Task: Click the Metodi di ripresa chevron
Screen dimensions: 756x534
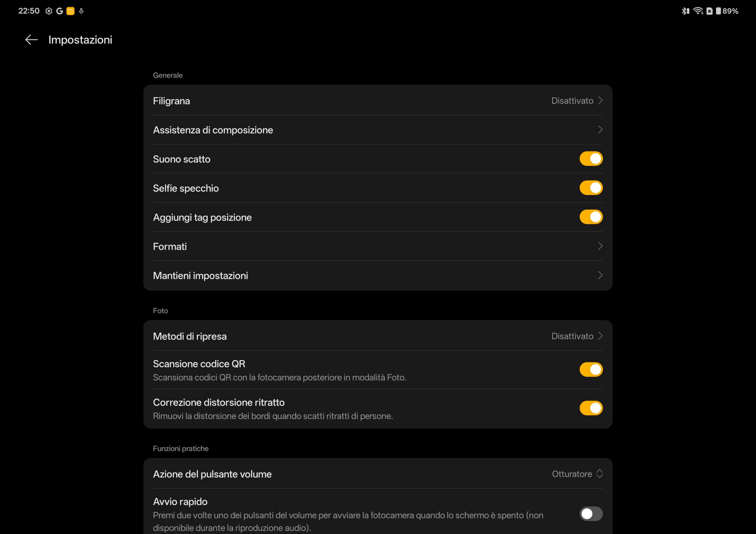Action: tap(600, 336)
